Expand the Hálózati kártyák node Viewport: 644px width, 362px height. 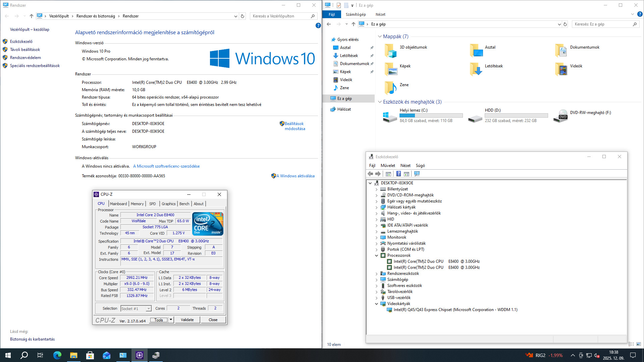click(376, 207)
